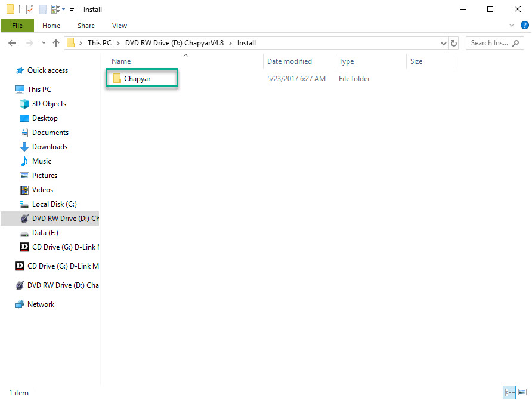
Task: Switch to Large icons view in status bar
Action: click(522, 392)
